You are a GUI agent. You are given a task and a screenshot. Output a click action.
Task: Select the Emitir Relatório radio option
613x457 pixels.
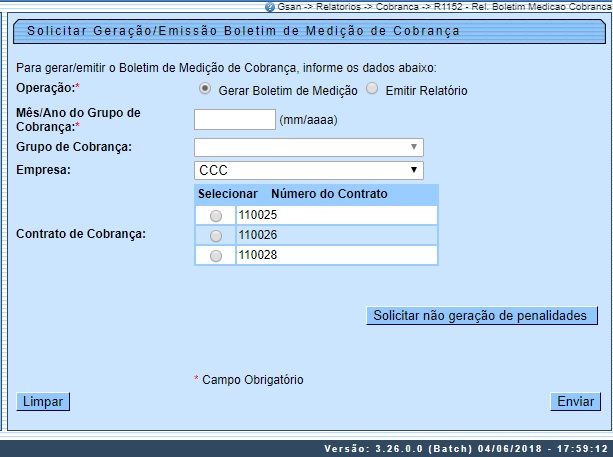373,89
